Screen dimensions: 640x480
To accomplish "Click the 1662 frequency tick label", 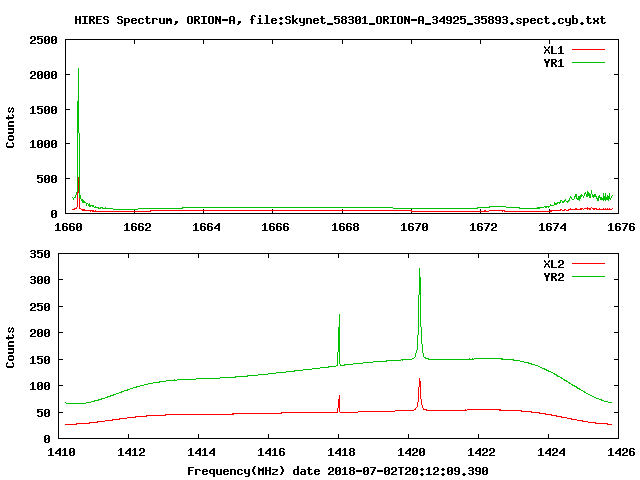I will 137,227.
